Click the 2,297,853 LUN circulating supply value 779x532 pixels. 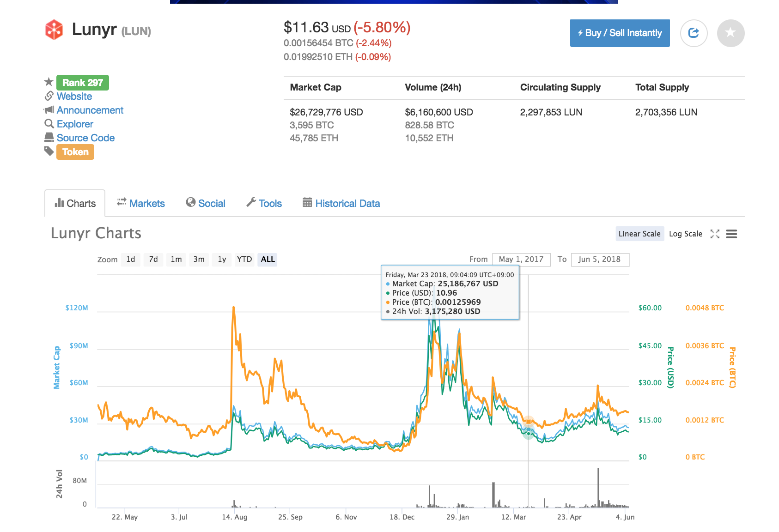pyautogui.click(x=551, y=112)
